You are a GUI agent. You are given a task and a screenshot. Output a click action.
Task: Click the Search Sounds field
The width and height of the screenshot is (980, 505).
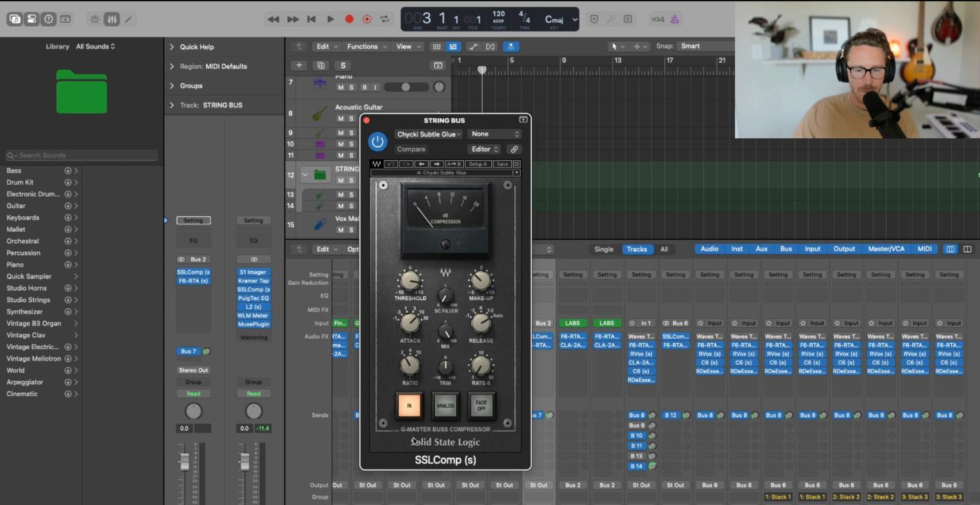pyautogui.click(x=82, y=155)
